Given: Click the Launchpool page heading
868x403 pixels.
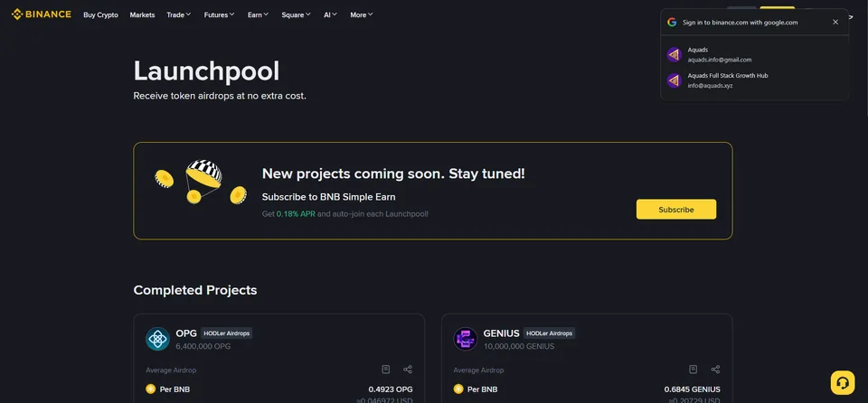Looking at the screenshot, I should 206,70.
